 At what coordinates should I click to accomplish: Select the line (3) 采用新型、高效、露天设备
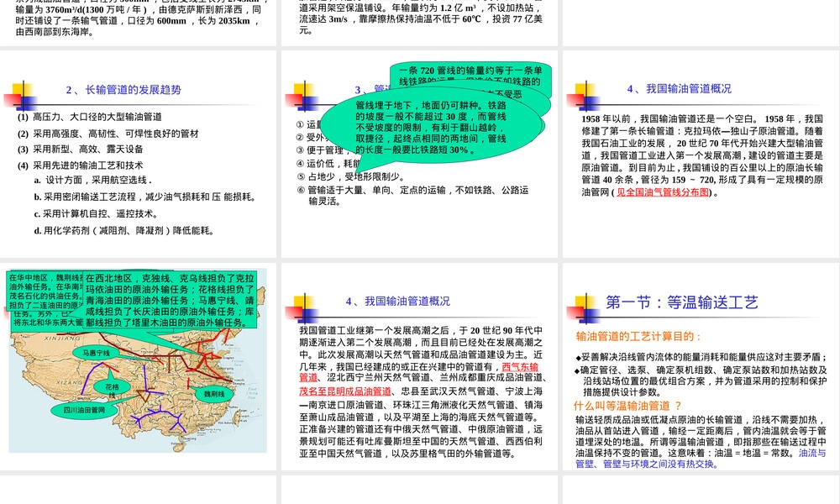[81, 150]
